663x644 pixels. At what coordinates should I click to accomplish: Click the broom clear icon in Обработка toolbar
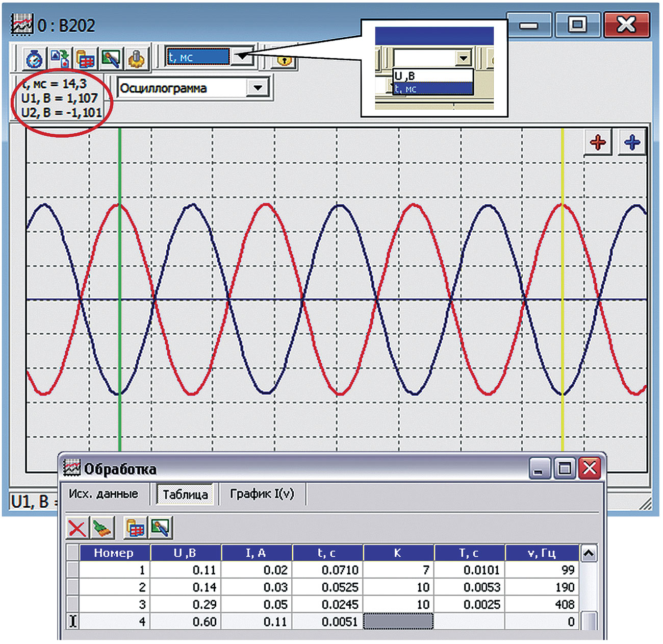click(102, 528)
